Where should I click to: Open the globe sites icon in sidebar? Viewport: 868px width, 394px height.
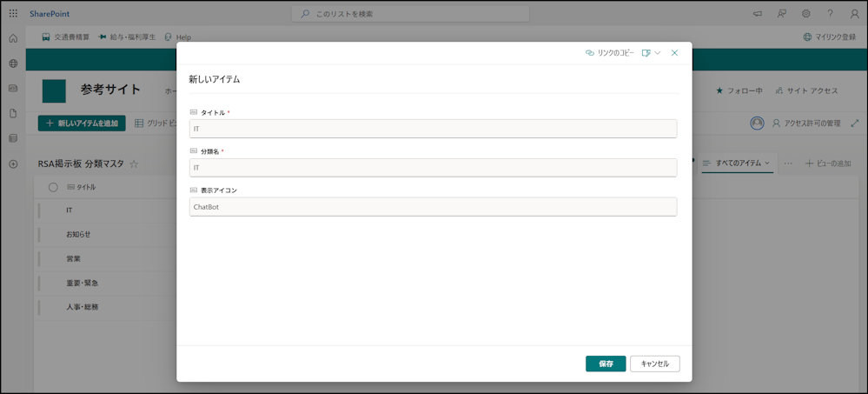point(13,63)
